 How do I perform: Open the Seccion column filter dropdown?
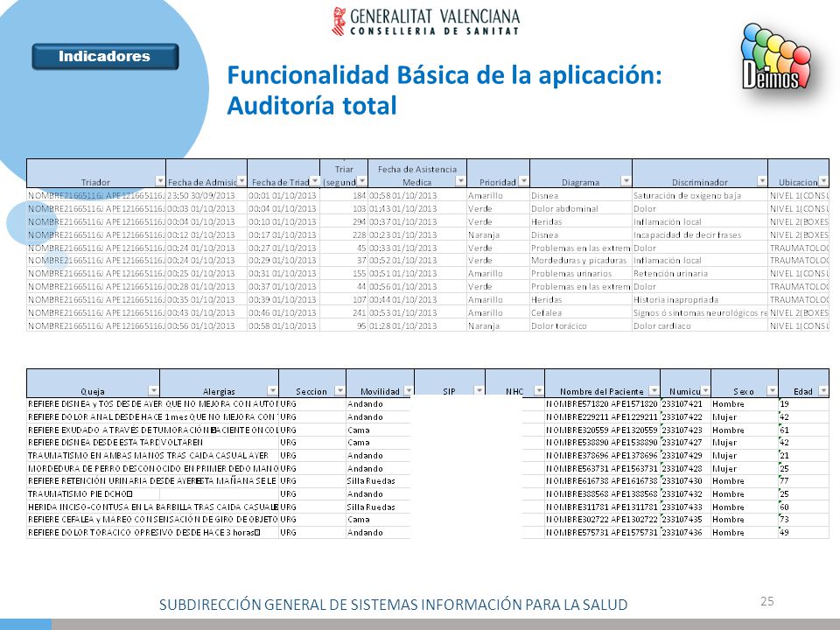tap(339, 390)
